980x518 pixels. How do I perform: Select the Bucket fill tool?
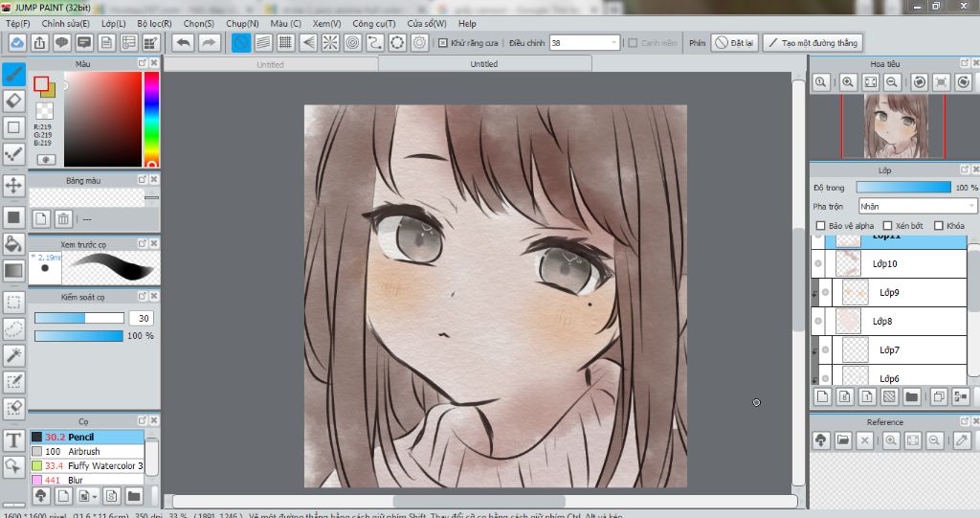13,243
